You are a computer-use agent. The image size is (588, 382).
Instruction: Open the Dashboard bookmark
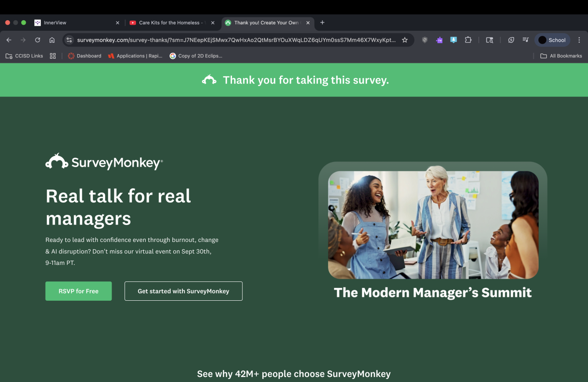pos(85,56)
